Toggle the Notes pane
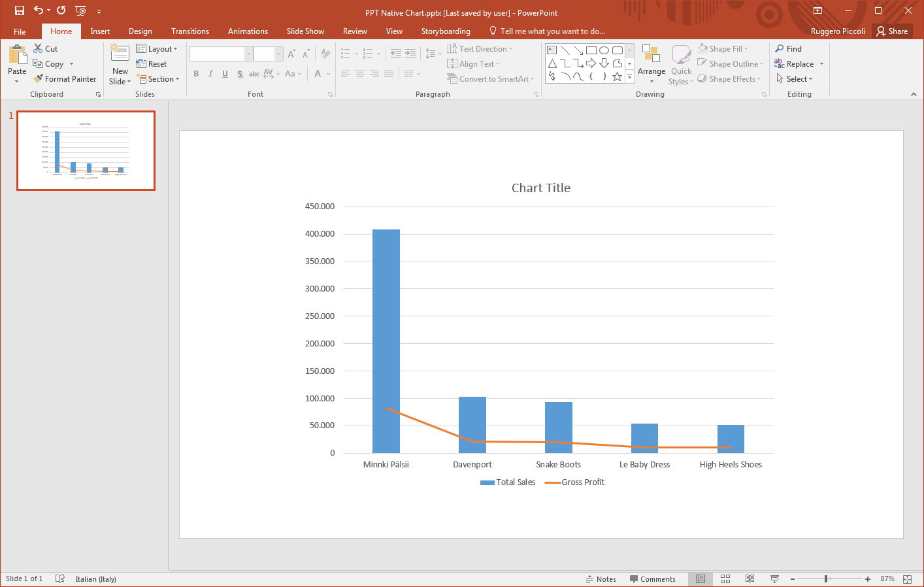The height and width of the screenshot is (587, 924). coord(601,579)
